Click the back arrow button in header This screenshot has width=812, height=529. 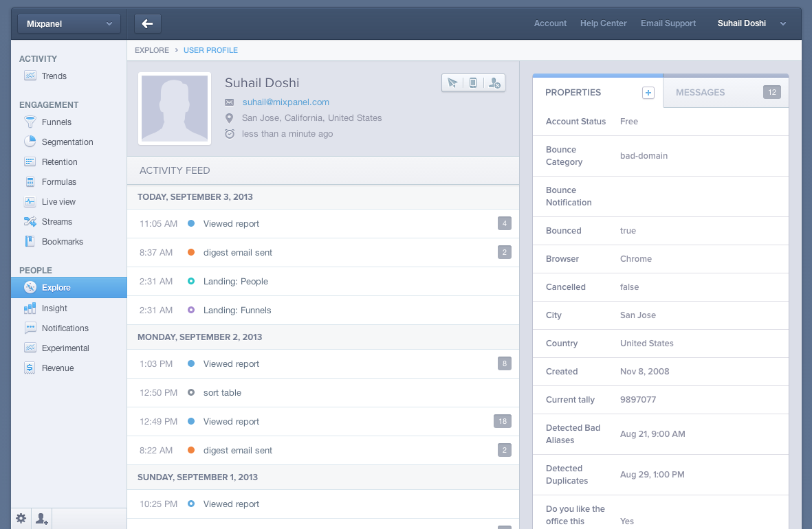pos(148,23)
